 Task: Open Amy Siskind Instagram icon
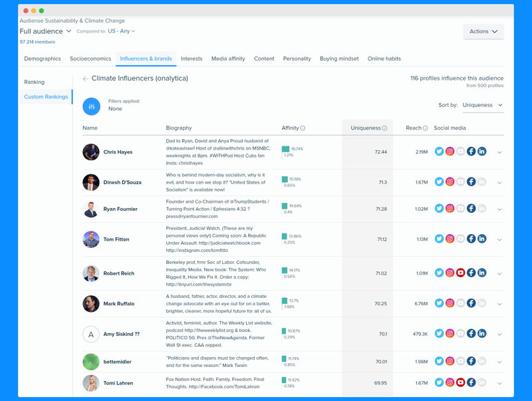(x=450, y=333)
